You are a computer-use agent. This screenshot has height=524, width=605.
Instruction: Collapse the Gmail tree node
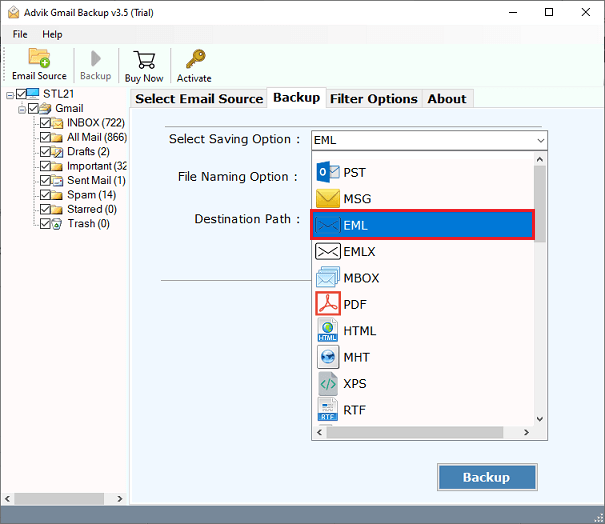click(22, 110)
